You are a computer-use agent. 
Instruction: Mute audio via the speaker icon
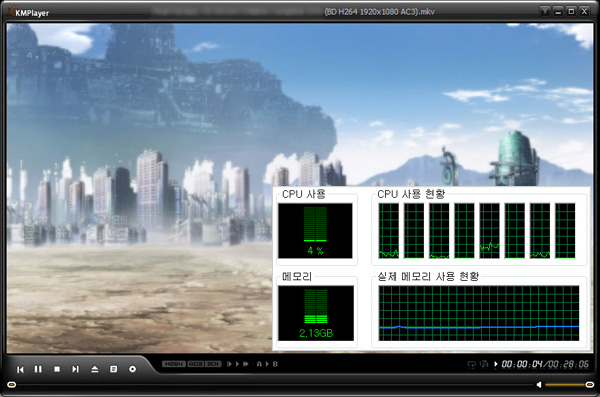pyautogui.click(x=539, y=384)
